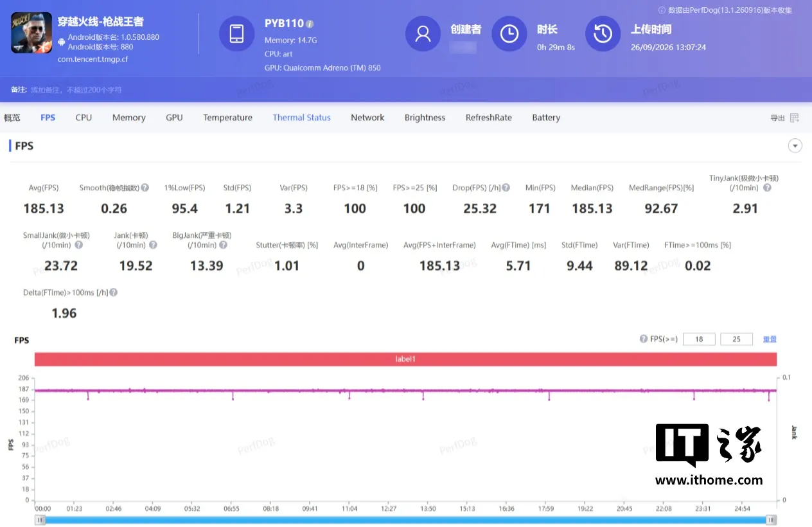Click help icon next to Jank(卡顿) /10min
The width and height of the screenshot is (812, 527).
click(154, 245)
